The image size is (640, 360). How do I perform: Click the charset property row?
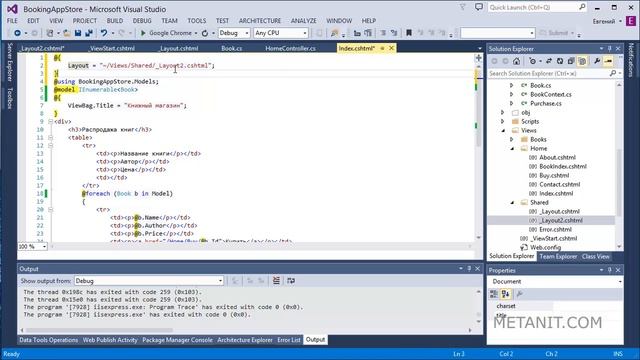point(555,306)
